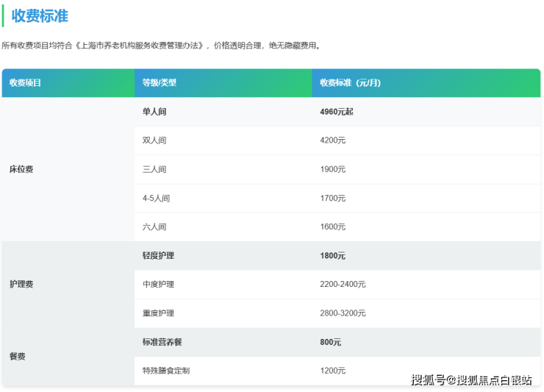Select the 4-5人间 row label
544x392 pixels.
click(x=156, y=198)
